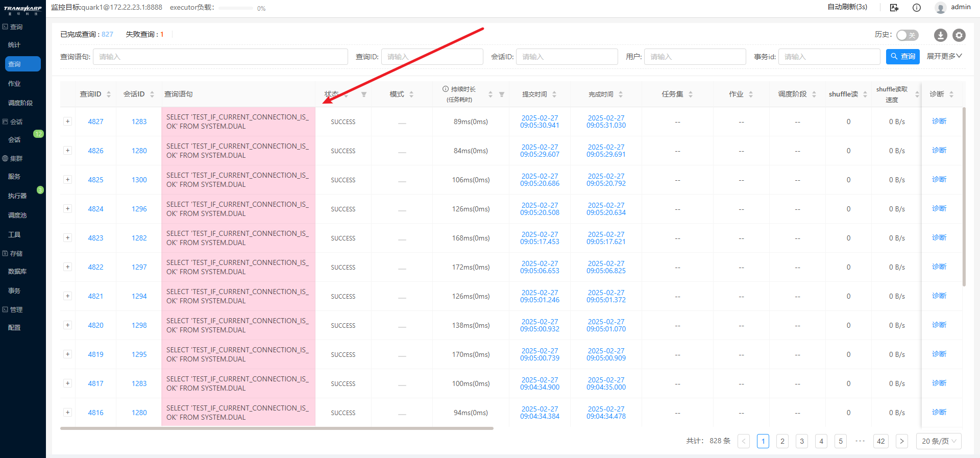The width and height of the screenshot is (980, 458).
Task: Click the info circle icon in header
Action: pos(917,8)
